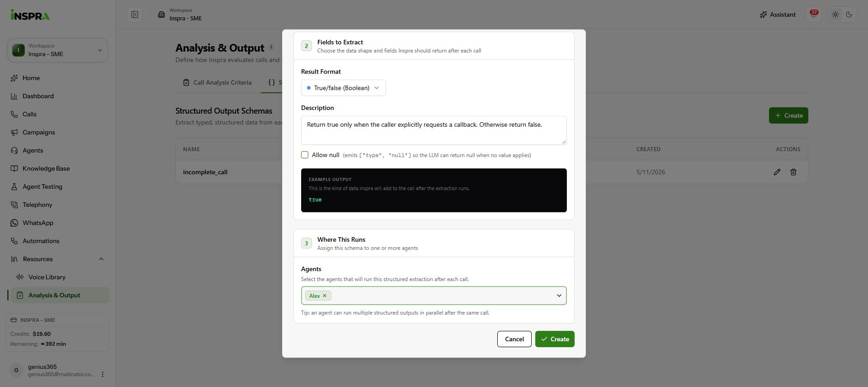This screenshot has width=868, height=387.
Task: Confirm with the dialog's Create button
Action: pos(555,339)
